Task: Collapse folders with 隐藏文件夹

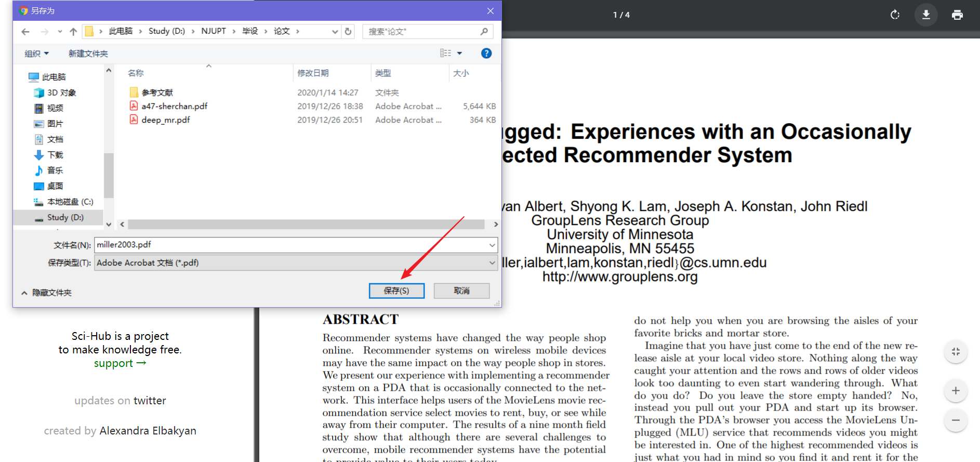Action: (x=46, y=293)
